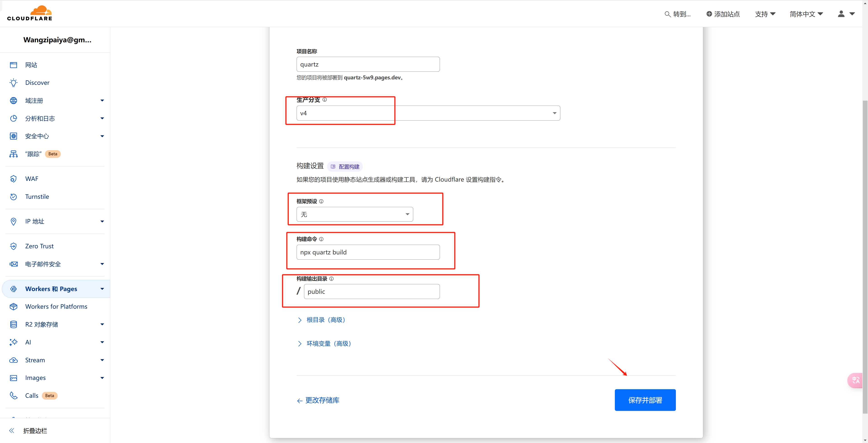Click the pink translate floating icon

[x=856, y=380]
